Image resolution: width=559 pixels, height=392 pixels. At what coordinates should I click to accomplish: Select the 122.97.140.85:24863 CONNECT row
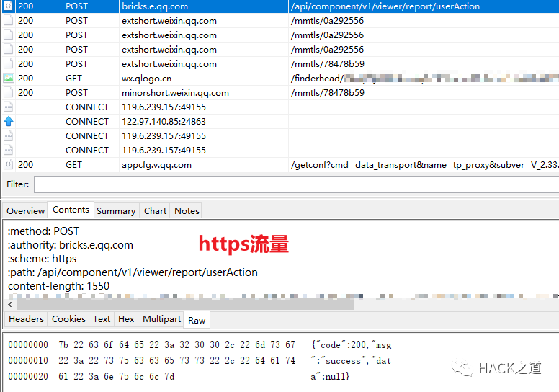[279, 121]
